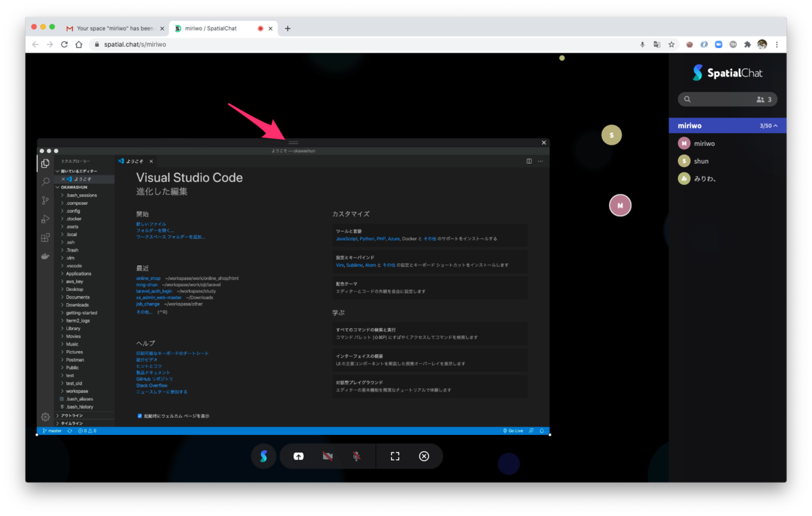This screenshot has height=516, width=812.
Task: Expand the アウトライン section
Action: pyautogui.click(x=84, y=415)
